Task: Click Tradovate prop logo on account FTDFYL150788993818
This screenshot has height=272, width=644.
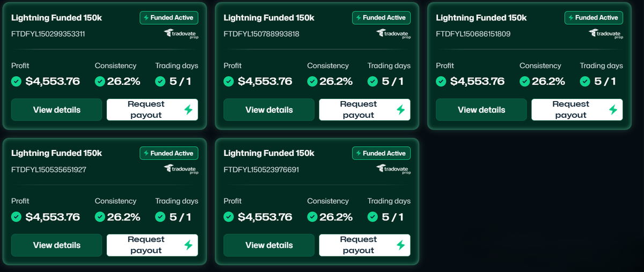Action: coord(394,34)
